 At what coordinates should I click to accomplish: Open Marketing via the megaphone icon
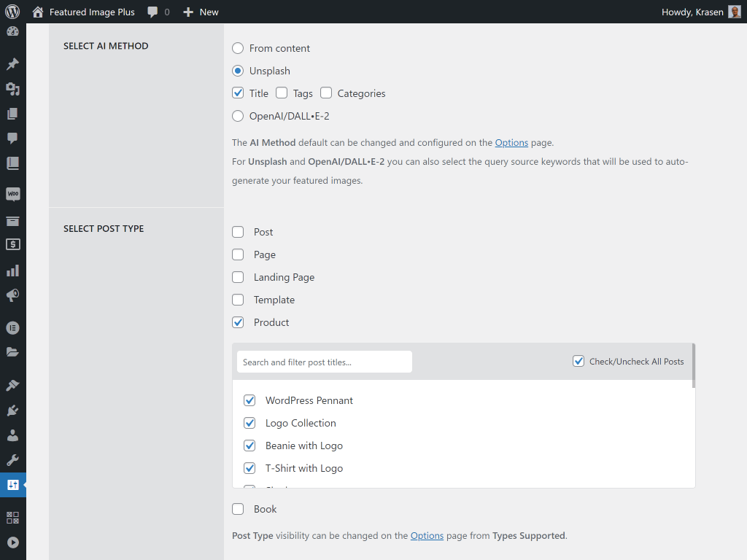[13, 295]
